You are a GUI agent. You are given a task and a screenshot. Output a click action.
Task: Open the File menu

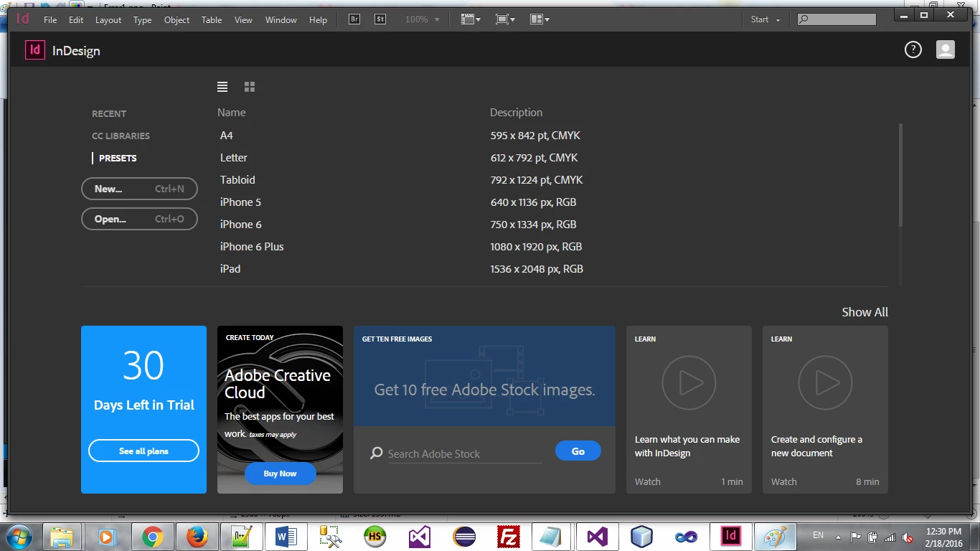coord(50,20)
